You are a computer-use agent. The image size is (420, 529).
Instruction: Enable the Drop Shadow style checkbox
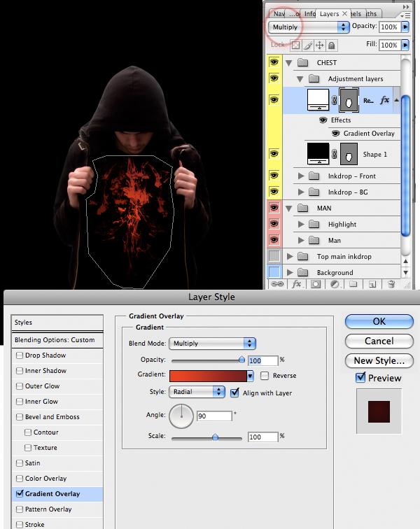(x=19, y=355)
